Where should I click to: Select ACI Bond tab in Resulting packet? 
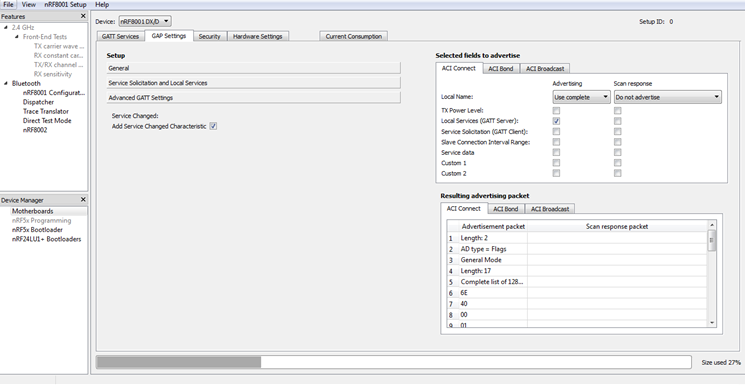(x=505, y=209)
